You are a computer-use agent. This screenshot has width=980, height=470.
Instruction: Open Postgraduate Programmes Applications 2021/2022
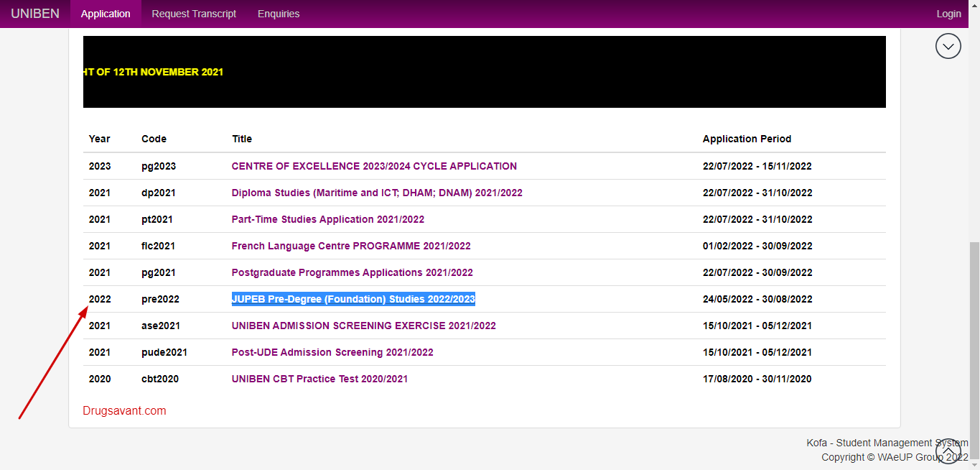[x=353, y=272]
